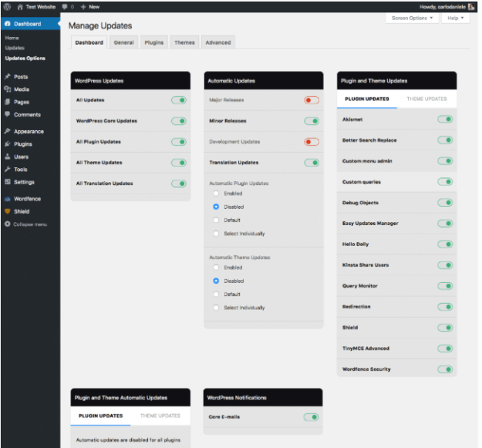Go to Home in sidebar submenu
Screen dimensions: 482x448
pos(12,38)
